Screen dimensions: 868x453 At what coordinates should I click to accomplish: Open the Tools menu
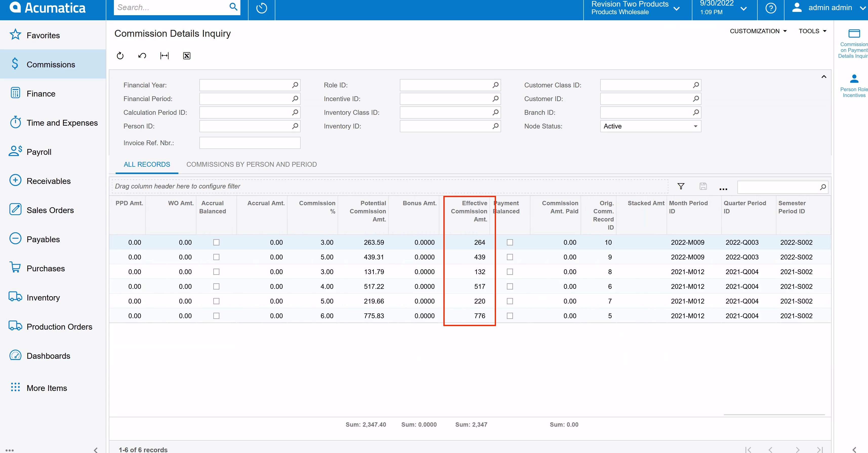pos(812,31)
